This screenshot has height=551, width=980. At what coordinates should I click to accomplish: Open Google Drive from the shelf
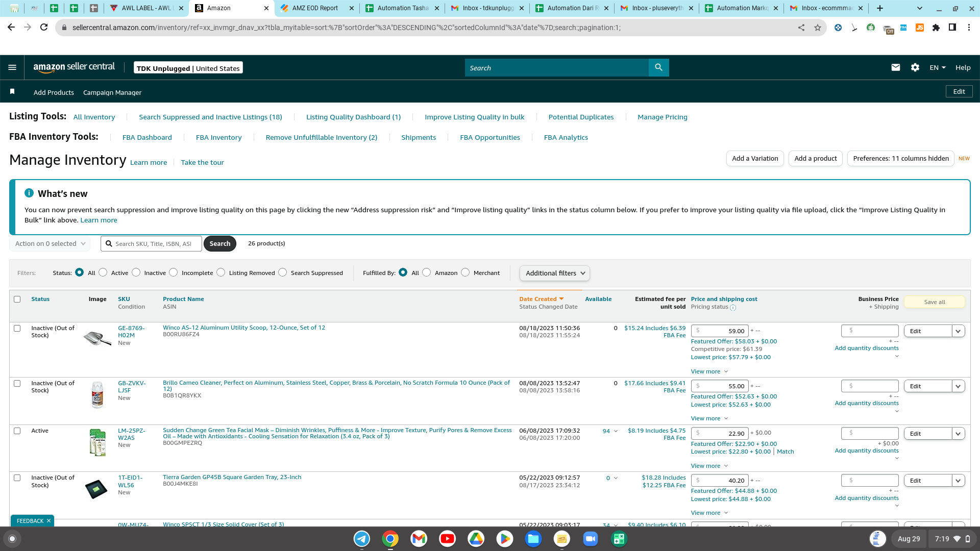[x=476, y=539]
